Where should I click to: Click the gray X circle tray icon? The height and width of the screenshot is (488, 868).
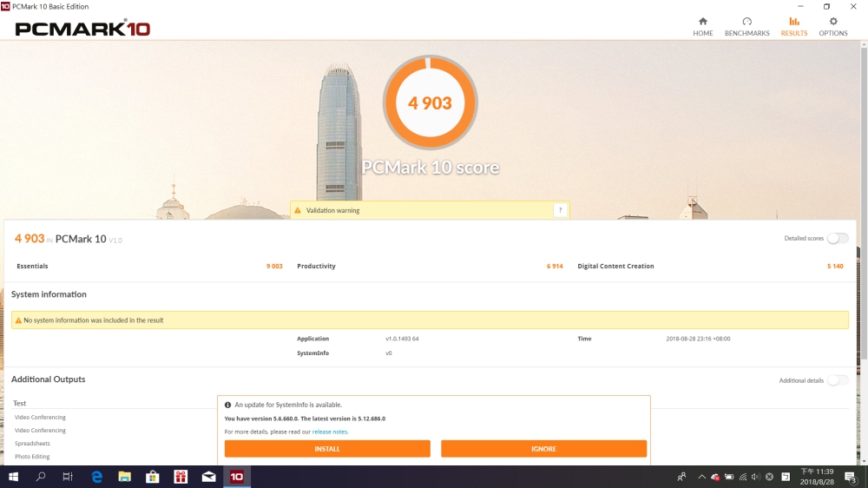point(769,477)
